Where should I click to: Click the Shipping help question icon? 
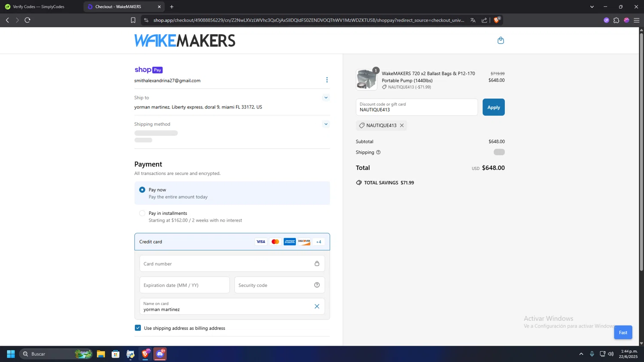point(378,152)
